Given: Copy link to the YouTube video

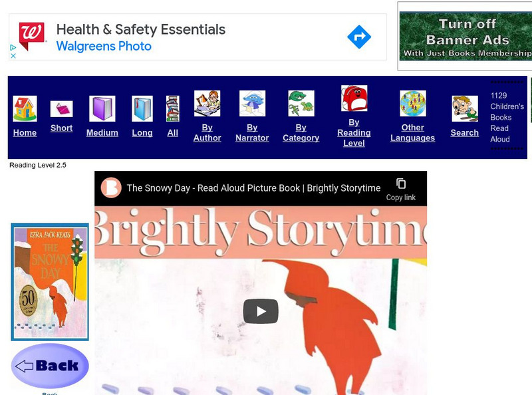Looking at the screenshot, I should pyautogui.click(x=401, y=190).
